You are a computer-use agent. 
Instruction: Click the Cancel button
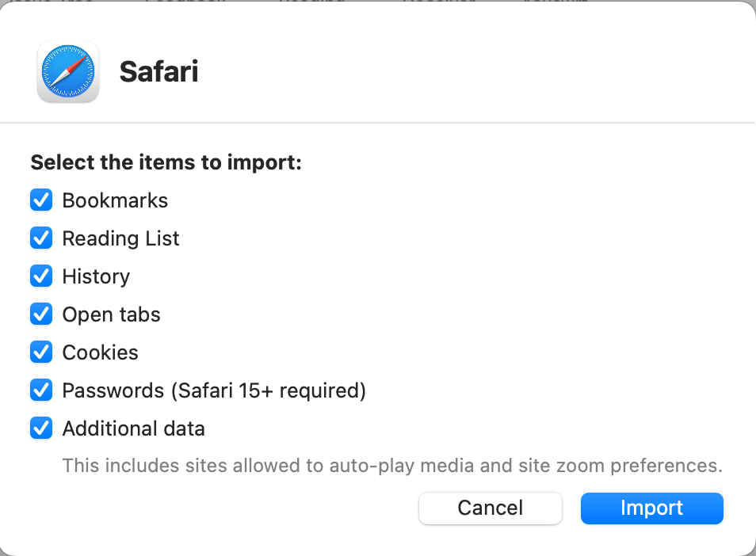click(490, 508)
